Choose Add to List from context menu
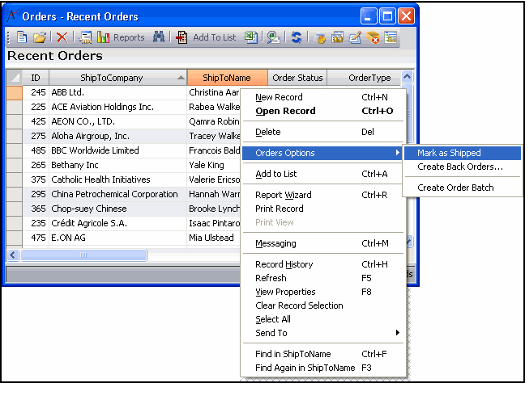The width and height of the screenshot is (528, 393). 323,174
